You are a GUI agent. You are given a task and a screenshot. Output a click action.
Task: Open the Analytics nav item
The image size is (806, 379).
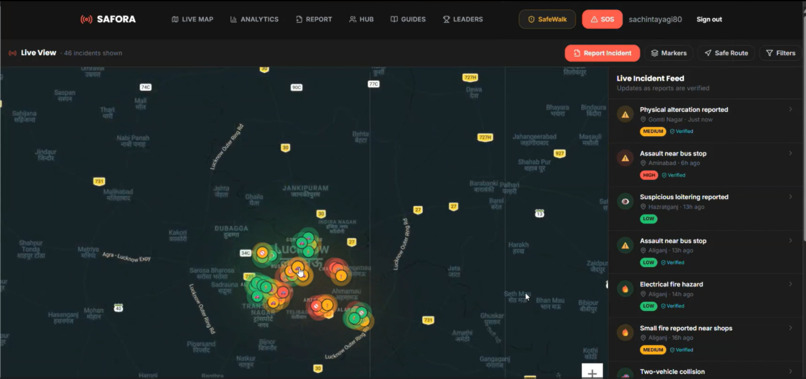[254, 20]
